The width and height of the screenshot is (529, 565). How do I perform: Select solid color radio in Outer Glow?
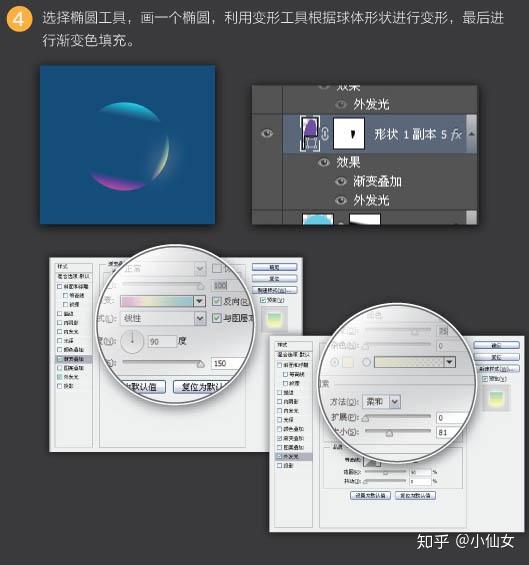pyautogui.click(x=334, y=362)
